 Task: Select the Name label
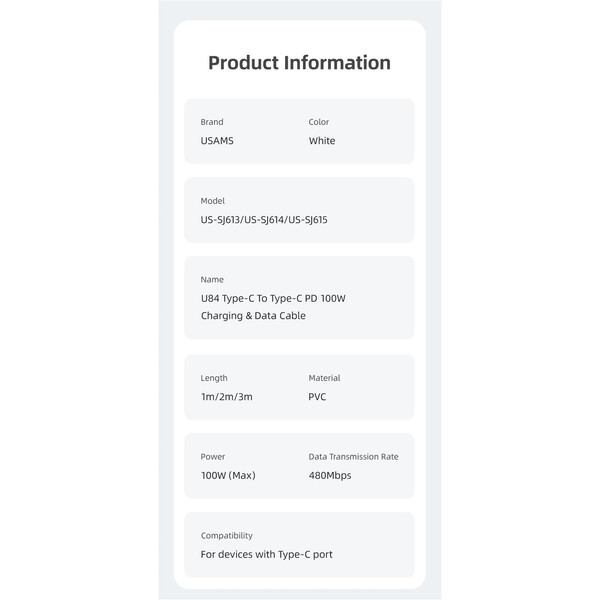[x=212, y=280]
